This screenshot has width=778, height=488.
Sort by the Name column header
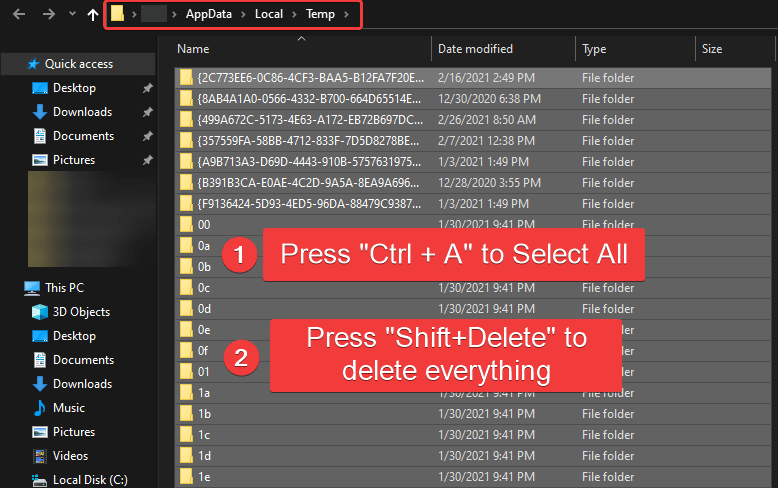click(194, 49)
